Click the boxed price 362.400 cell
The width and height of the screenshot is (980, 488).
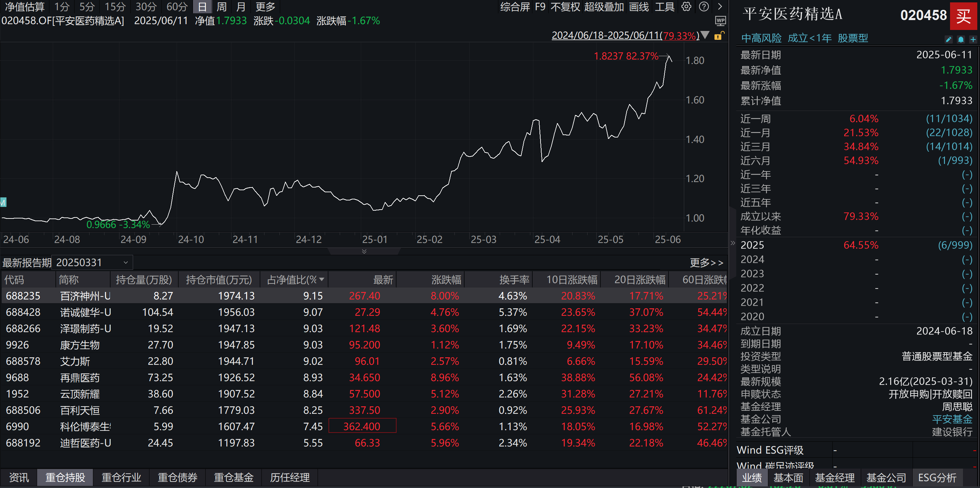[x=362, y=426]
